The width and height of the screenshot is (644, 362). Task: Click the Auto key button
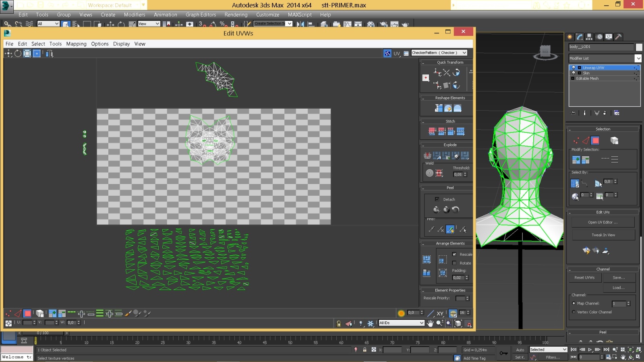(x=520, y=350)
